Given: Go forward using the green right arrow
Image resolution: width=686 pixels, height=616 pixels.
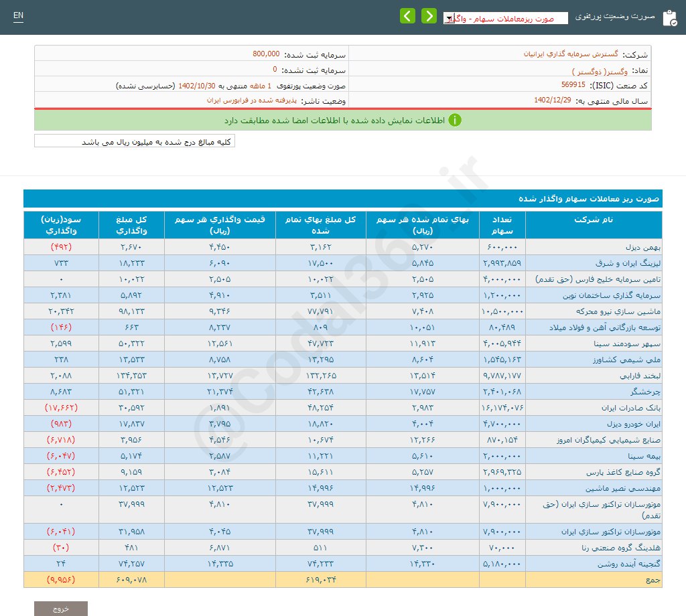Looking at the screenshot, I should pyautogui.click(x=429, y=15).
